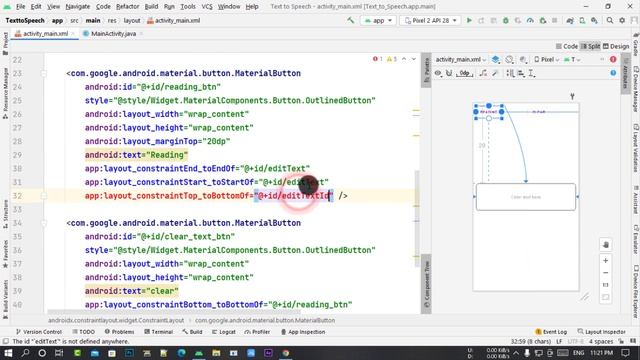Open the Event Log panel

[x=551, y=332]
